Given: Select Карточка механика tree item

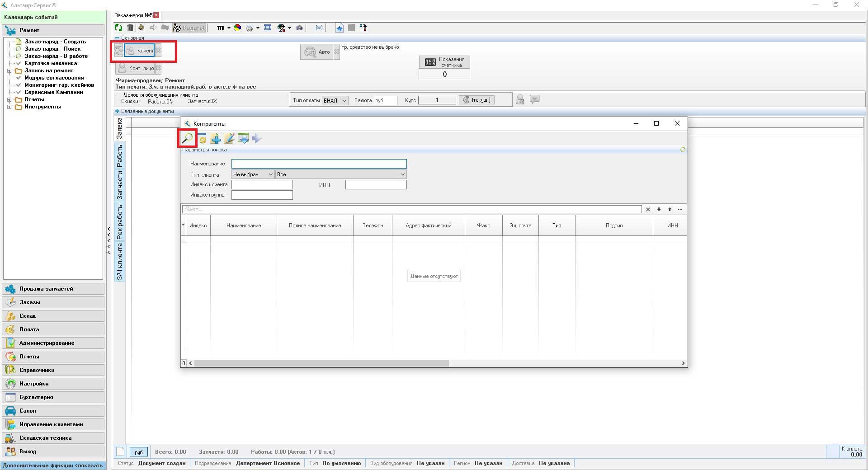Looking at the screenshot, I should pos(51,63).
